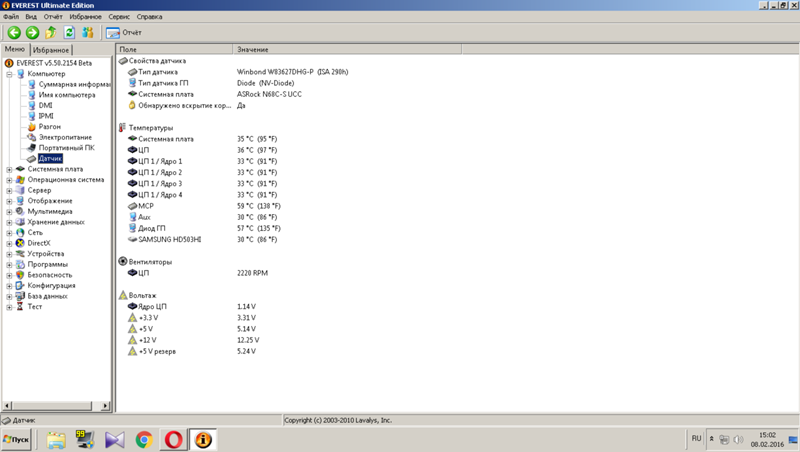Screen dimensions: 800x452
Task: Expand the Хранение данных tree node
Action: pos(9,222)
